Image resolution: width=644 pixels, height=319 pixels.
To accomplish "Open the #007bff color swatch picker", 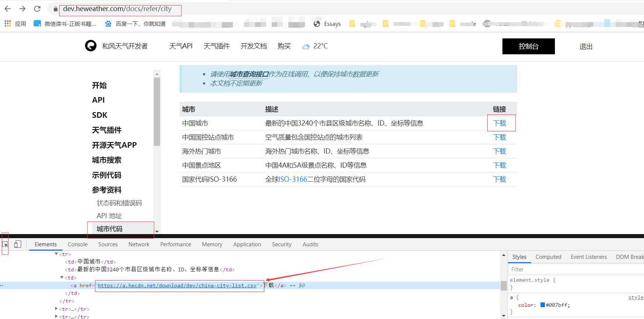I will point(543,305).
